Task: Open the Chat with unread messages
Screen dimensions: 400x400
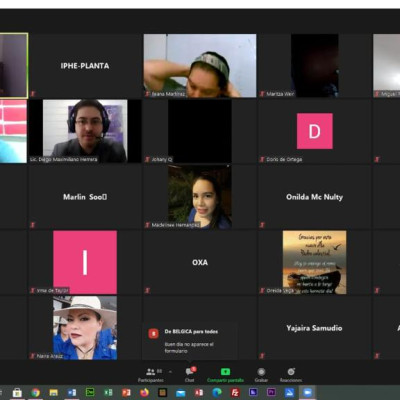Action: (x=190, y=375)
